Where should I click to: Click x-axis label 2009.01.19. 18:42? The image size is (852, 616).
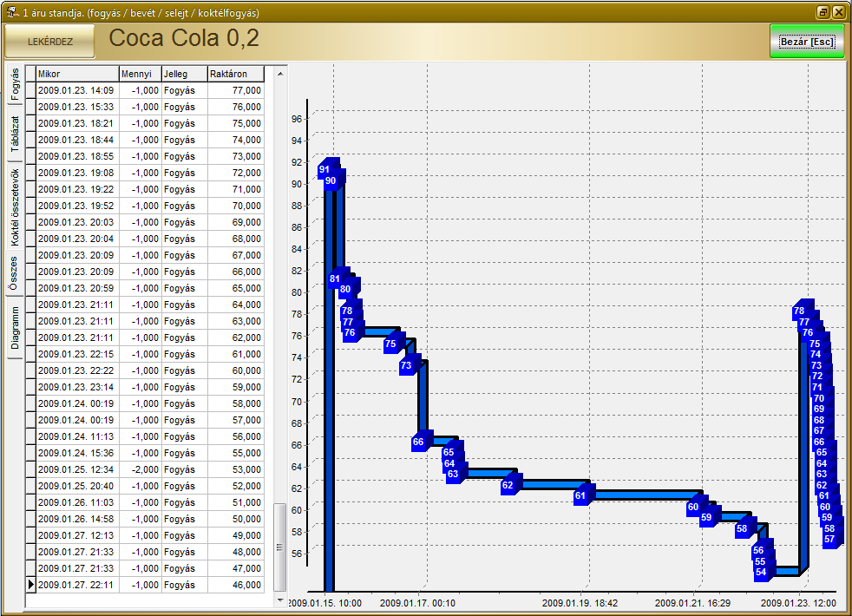pos(580,603)
